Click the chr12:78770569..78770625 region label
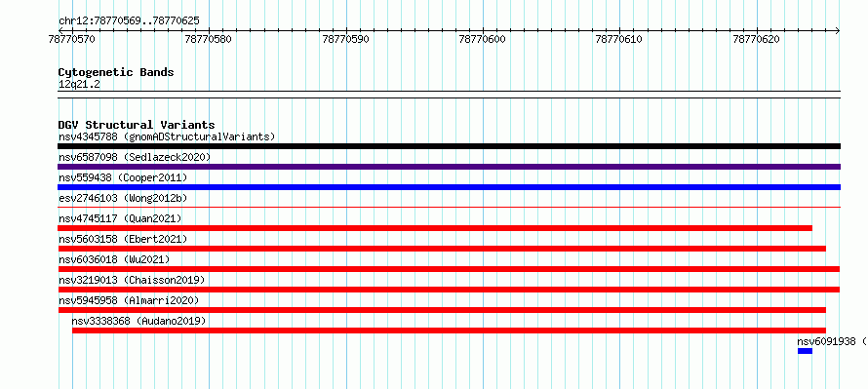Screen dimensions: 868x389 pyautogui.click(x=129, y=21)
